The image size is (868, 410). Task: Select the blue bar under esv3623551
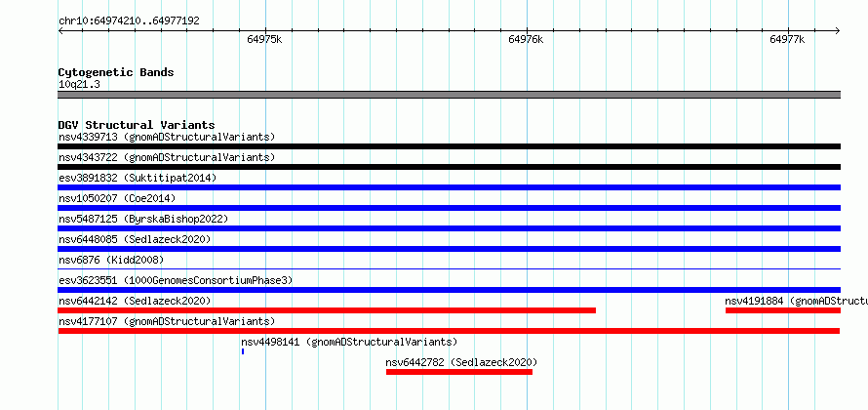[449, 290]
